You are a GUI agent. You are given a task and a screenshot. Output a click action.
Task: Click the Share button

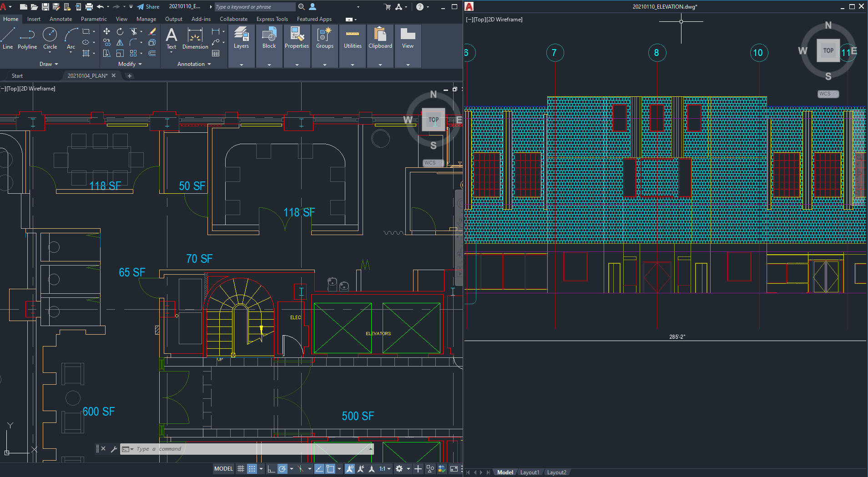(149, 6)
